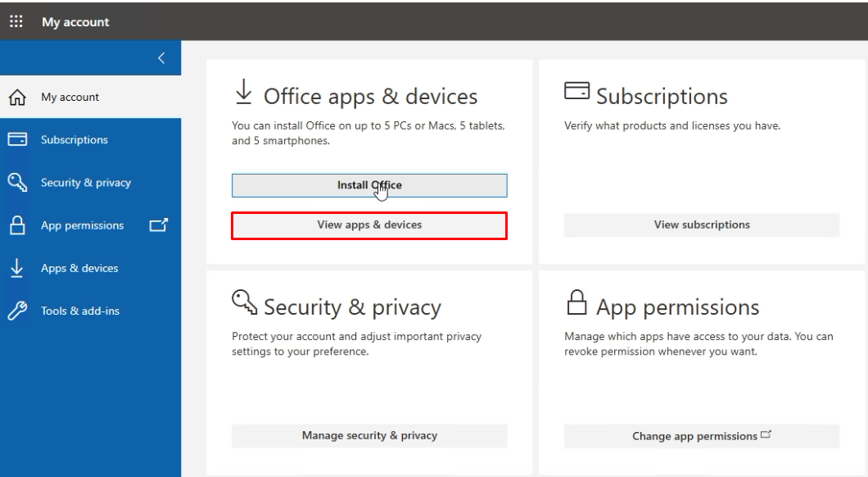Click the credit card icon in Subscriptions card heading
The height and width of the screenshot is (477, 868).
(x=576, y=90)
